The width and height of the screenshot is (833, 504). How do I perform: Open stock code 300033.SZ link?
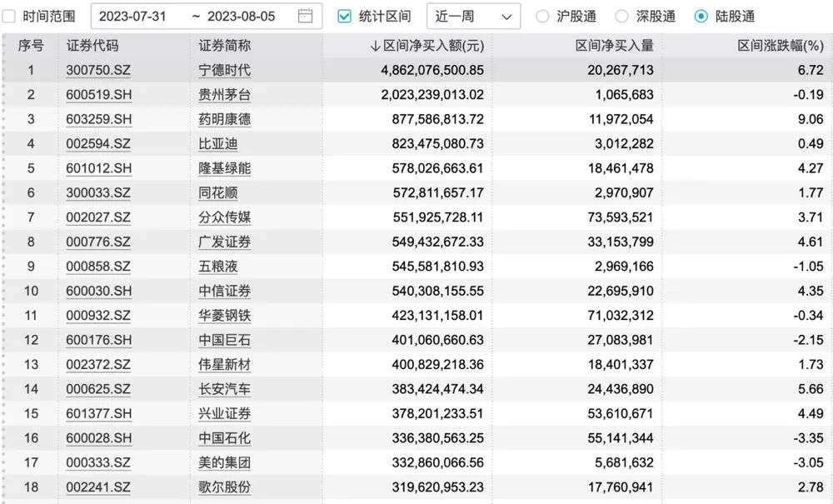coord(98,192)
